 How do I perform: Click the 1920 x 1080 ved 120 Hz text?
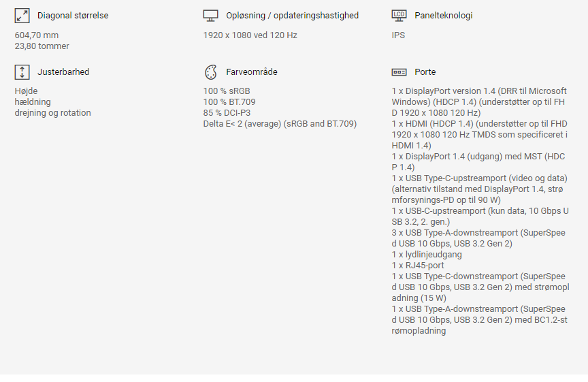coord(250,35)
